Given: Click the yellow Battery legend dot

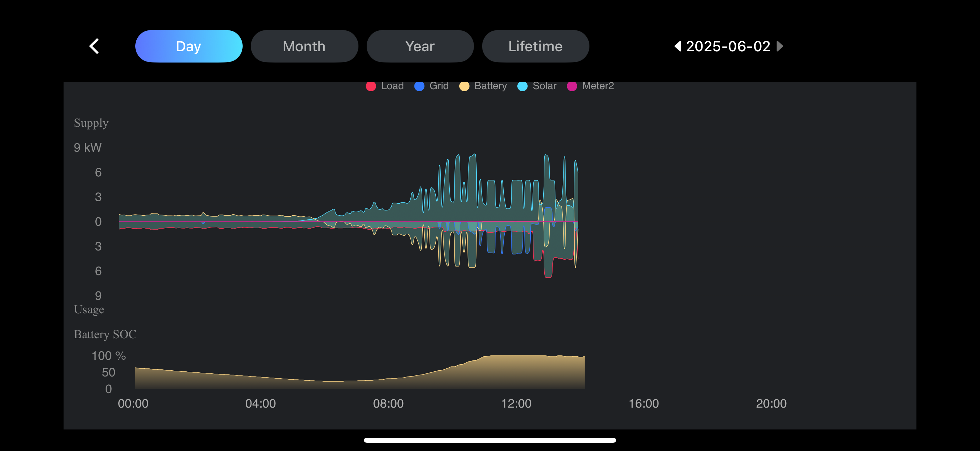Looking at the screenshot, I should pyautogui.click(x=464, y=86).
